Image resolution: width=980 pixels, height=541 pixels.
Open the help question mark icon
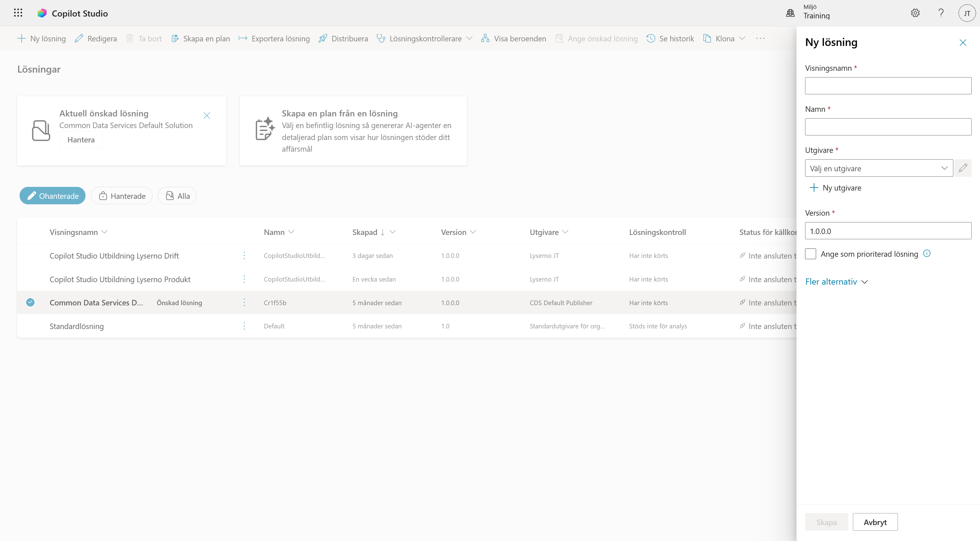(x=941, y=13)
